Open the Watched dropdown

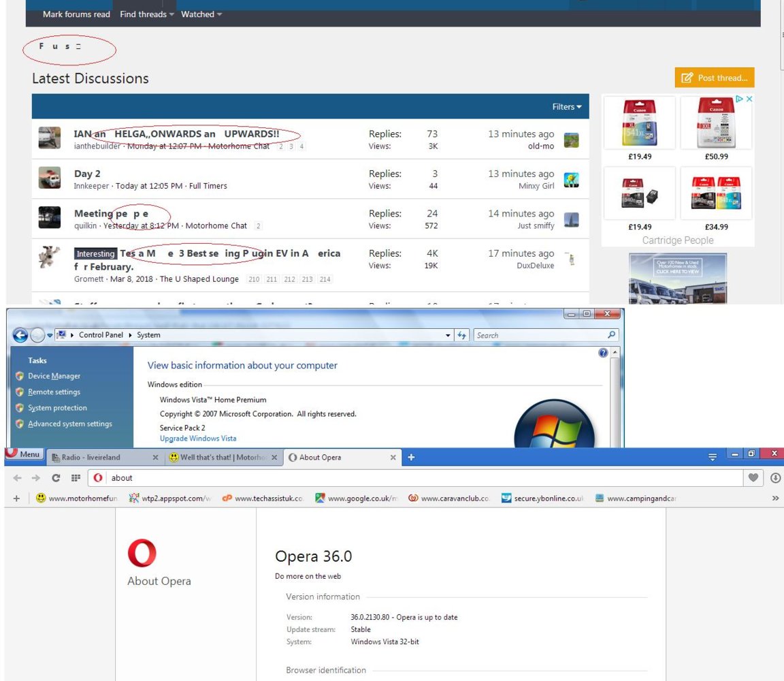(x=201, y=14)
